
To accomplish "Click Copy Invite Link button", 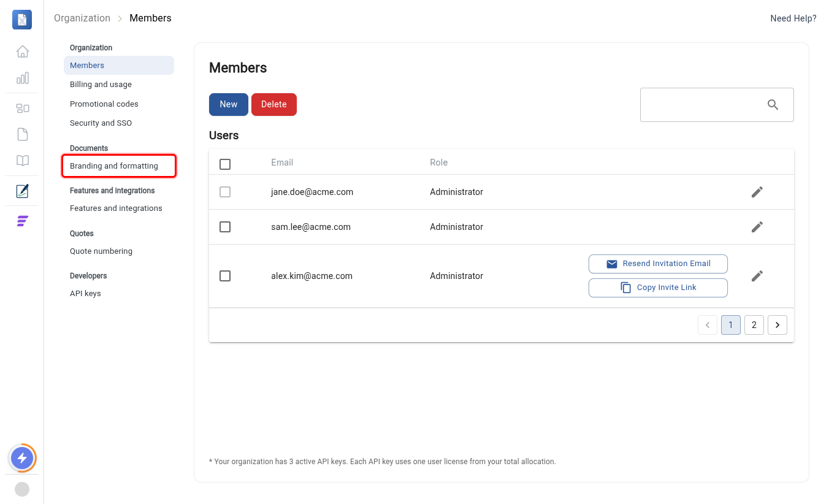I will tap(658, 288).
